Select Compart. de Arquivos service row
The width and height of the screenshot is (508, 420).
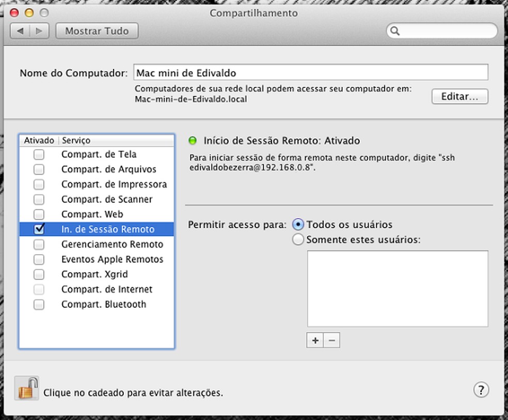(97, 169)
